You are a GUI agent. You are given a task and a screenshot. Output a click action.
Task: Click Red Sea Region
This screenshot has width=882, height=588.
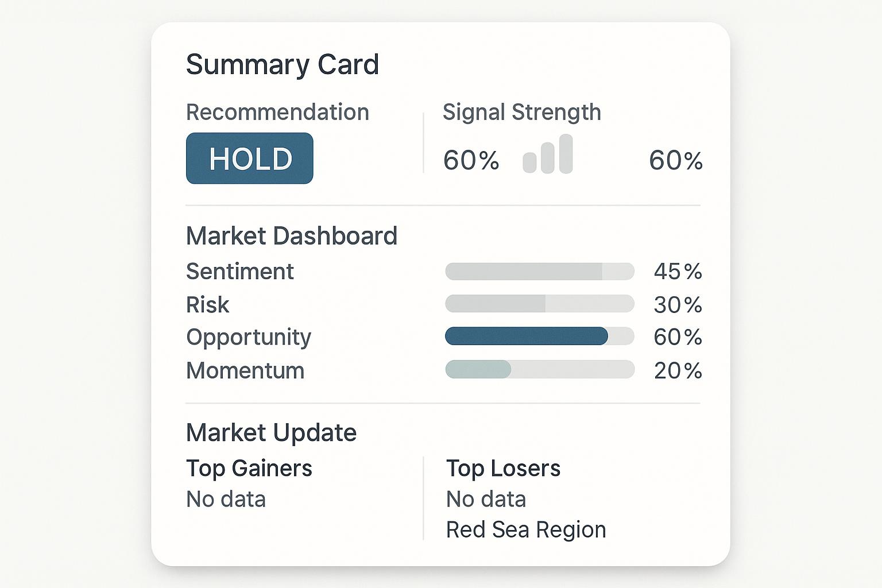click(x=526, y=529)
